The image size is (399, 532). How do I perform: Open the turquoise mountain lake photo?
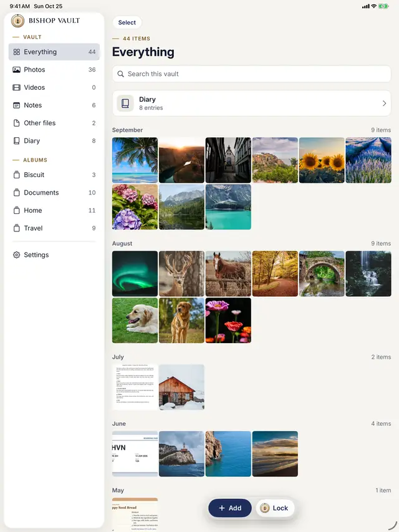coord(228,207)
